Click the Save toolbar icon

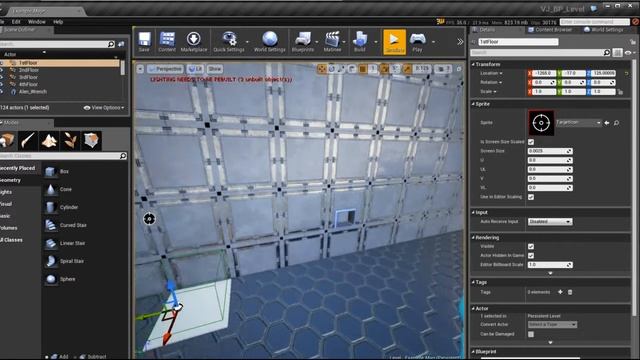pos(144,42)
